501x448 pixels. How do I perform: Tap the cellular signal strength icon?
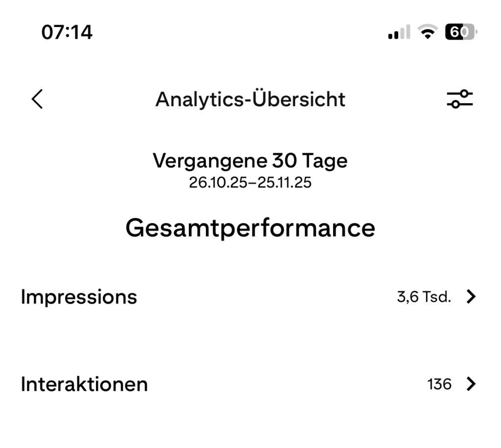pos(399,33)
